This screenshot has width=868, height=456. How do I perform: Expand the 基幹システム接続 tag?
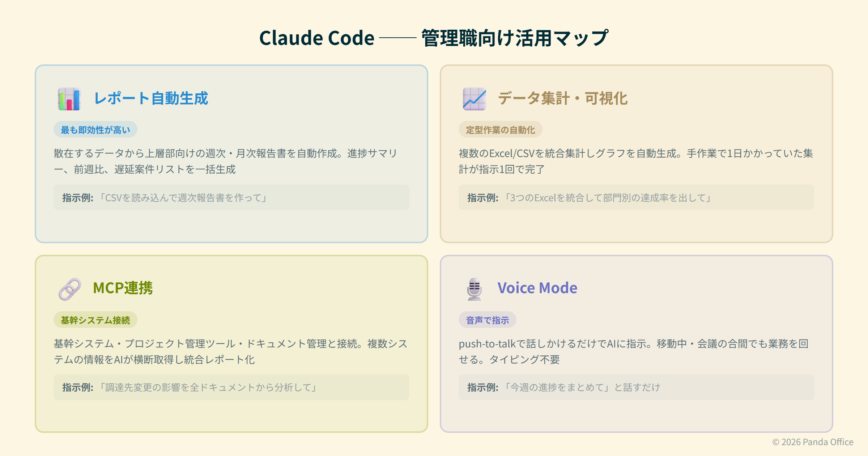[95, 320]
